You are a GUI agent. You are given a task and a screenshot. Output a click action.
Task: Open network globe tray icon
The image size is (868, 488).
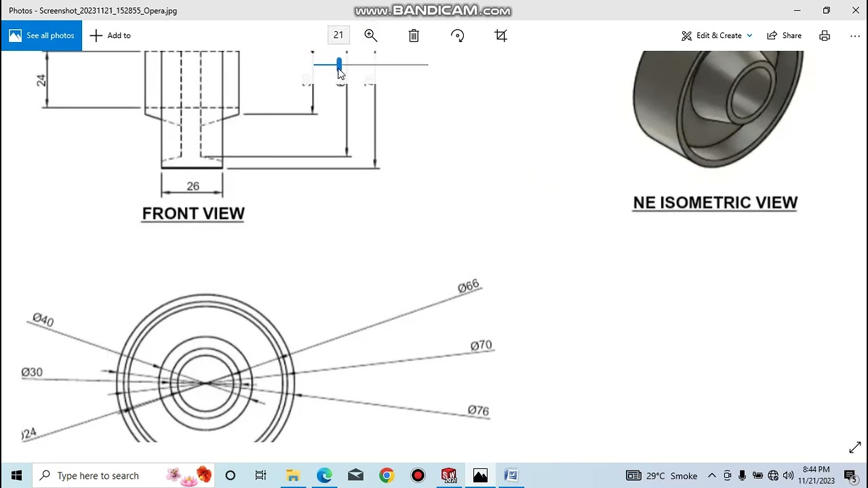[773, 475]
